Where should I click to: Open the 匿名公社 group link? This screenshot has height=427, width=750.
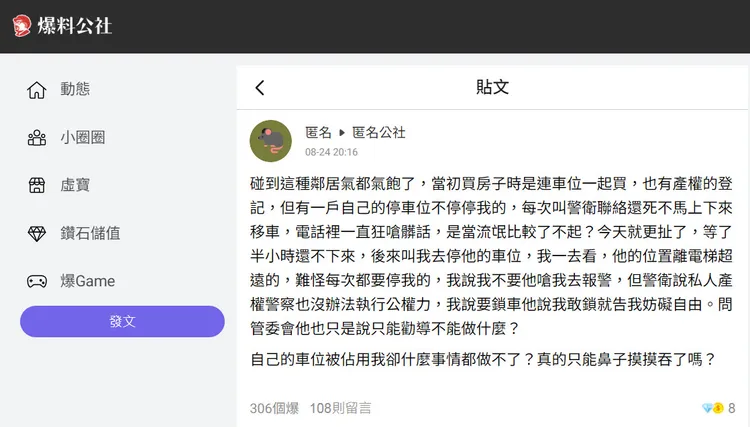click(x=379, y=132)
